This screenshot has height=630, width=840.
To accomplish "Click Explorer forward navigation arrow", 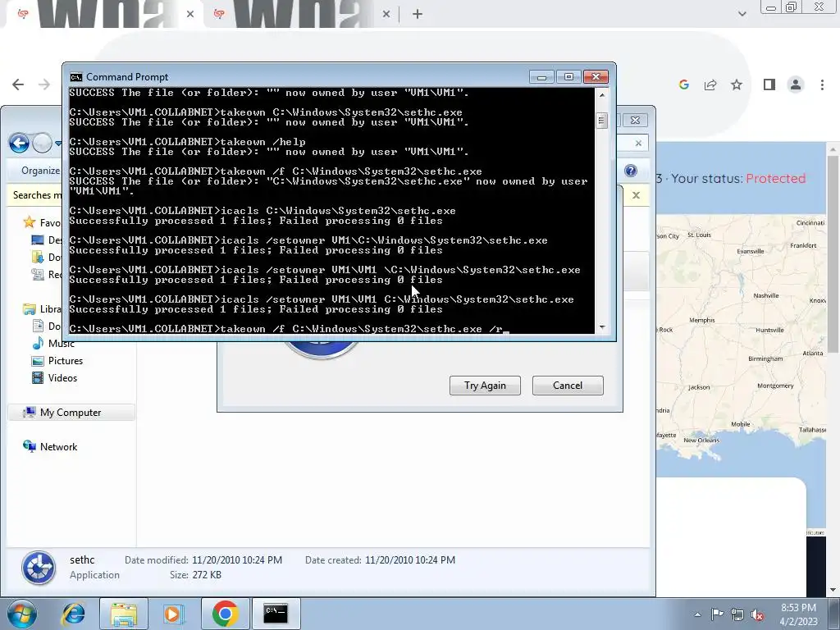I will (x=42, y=143).
